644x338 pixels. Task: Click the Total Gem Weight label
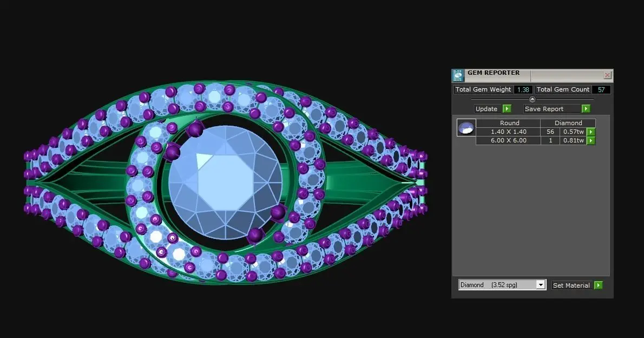pos(483,89)
